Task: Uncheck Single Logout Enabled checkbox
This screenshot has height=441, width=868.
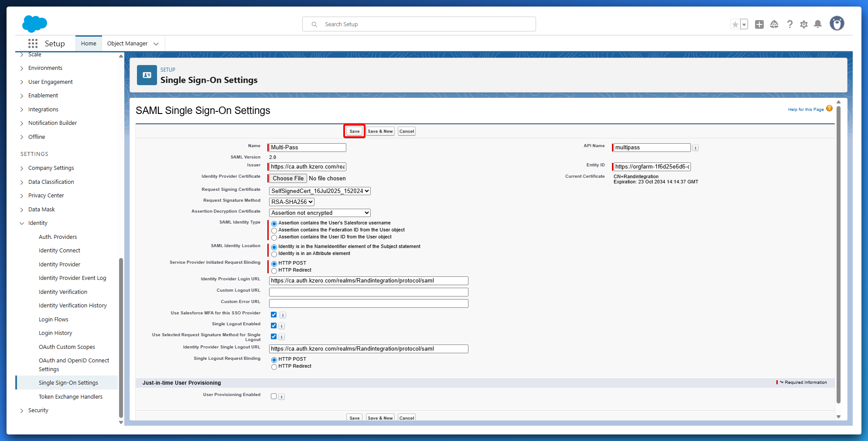Action: click(x=274, y=326)
